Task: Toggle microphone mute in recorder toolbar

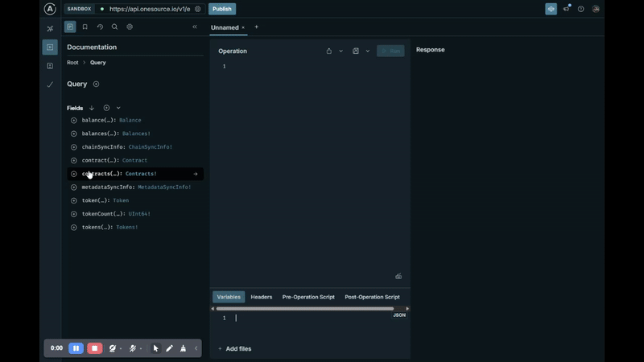Action: tap(132, 348)
